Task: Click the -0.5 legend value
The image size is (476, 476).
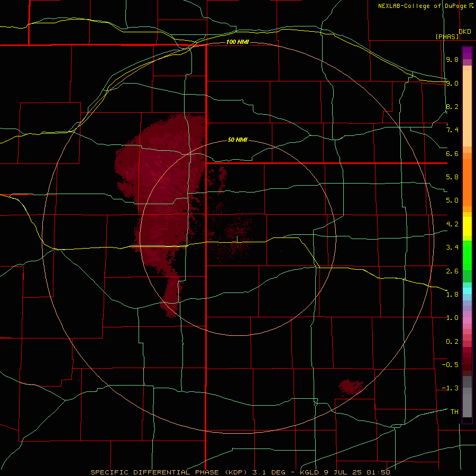Action: (x=450, y=365)
